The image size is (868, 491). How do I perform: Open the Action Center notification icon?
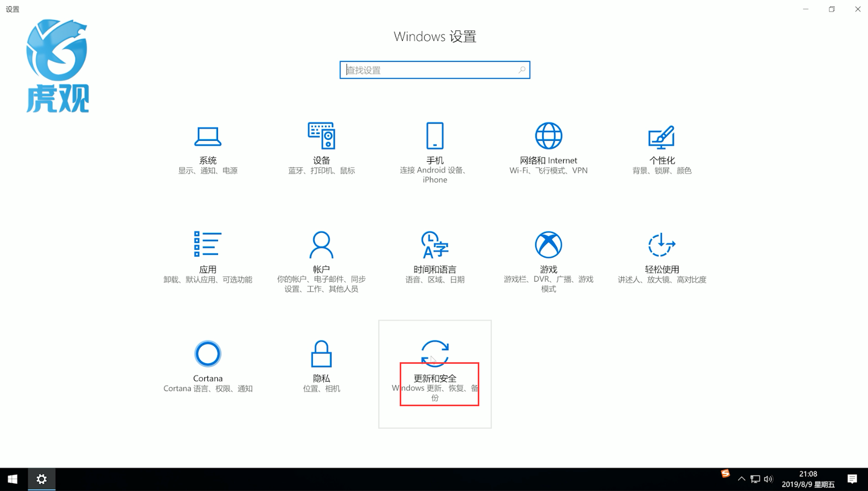tap(852, 479)
